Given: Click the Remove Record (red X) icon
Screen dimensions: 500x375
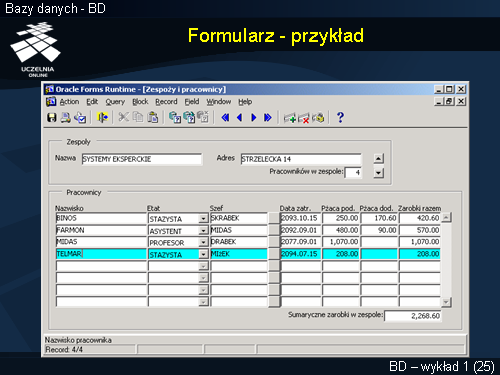Looking at the screenshot, I should click(304, 118).
